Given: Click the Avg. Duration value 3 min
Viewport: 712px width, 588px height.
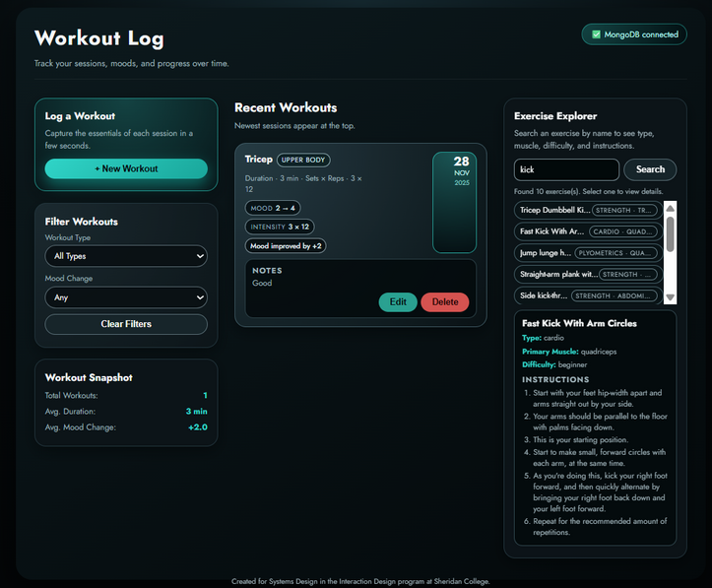Looking at the screenshot, I should tap(197, 412).
